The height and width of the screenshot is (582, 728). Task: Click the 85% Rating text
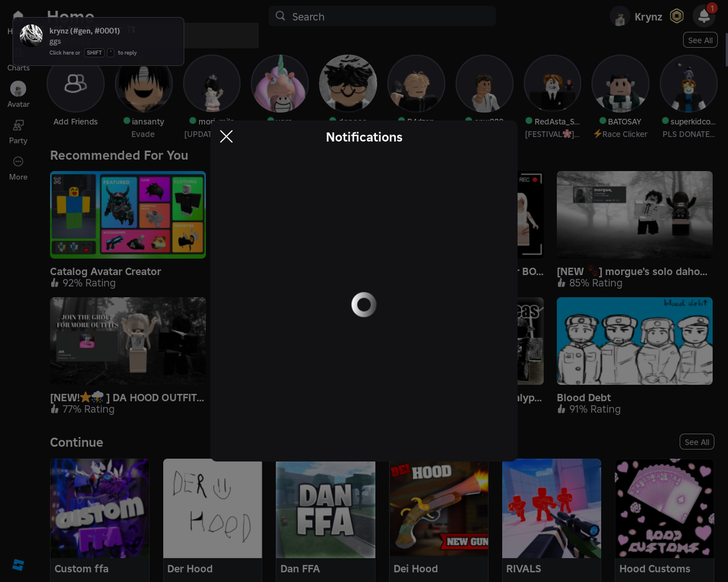click(595, 283)
